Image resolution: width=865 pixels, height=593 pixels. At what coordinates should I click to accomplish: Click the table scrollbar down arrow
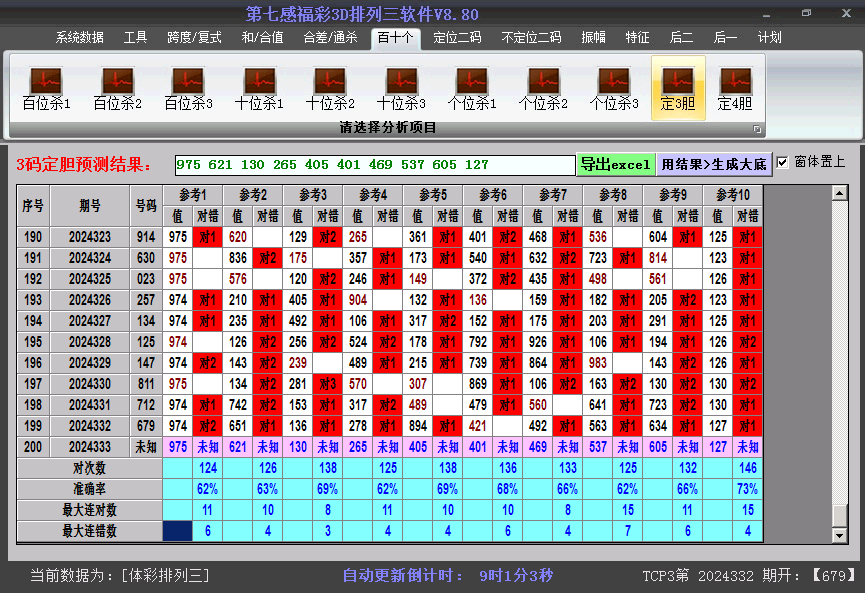pyautogui.click(x=840, y=535)
